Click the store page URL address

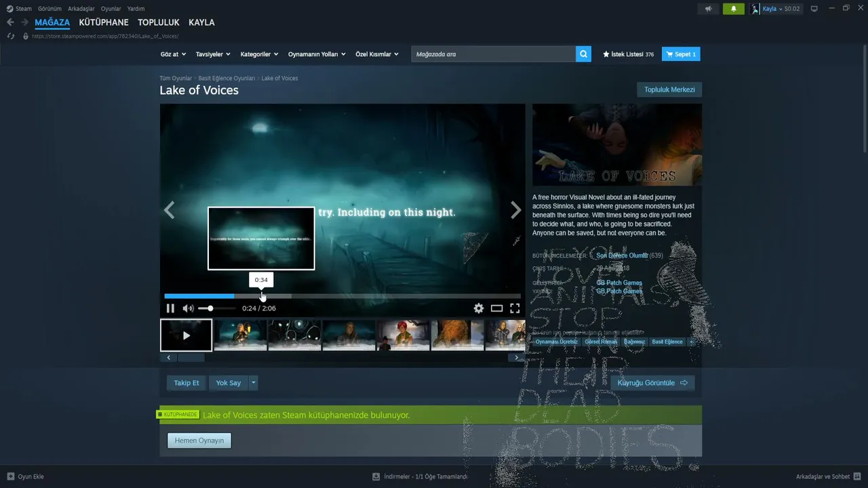pyautogui.click(x=105, y=36)
